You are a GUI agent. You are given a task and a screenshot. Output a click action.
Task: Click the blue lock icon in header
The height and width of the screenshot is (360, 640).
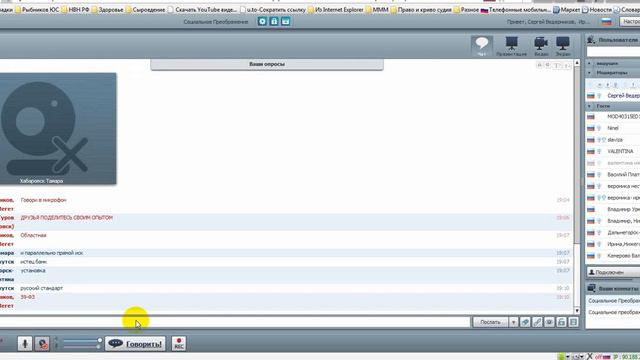tap(274, 21)
